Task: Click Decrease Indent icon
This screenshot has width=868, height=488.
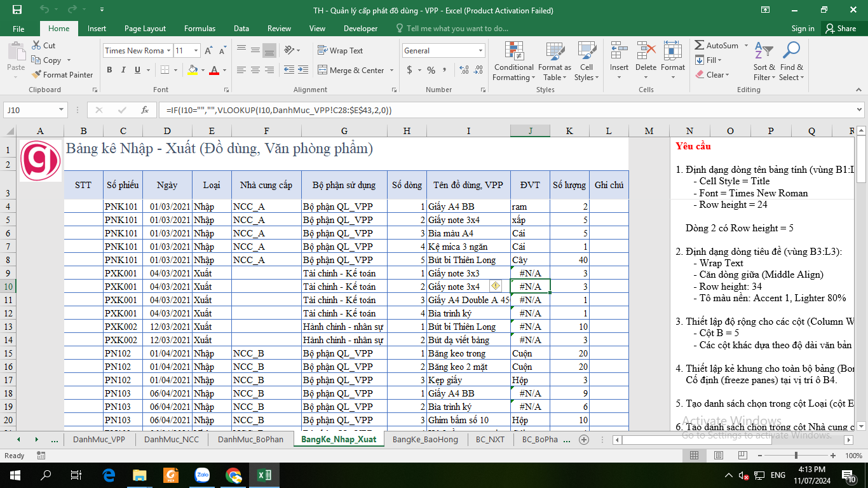Action: 289,70
